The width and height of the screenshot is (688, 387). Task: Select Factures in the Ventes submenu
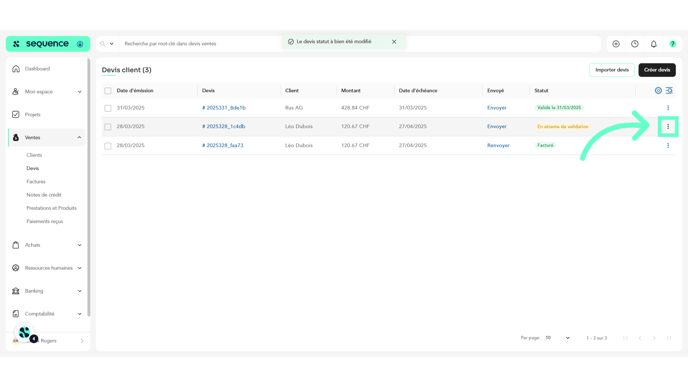coord(36,182)
